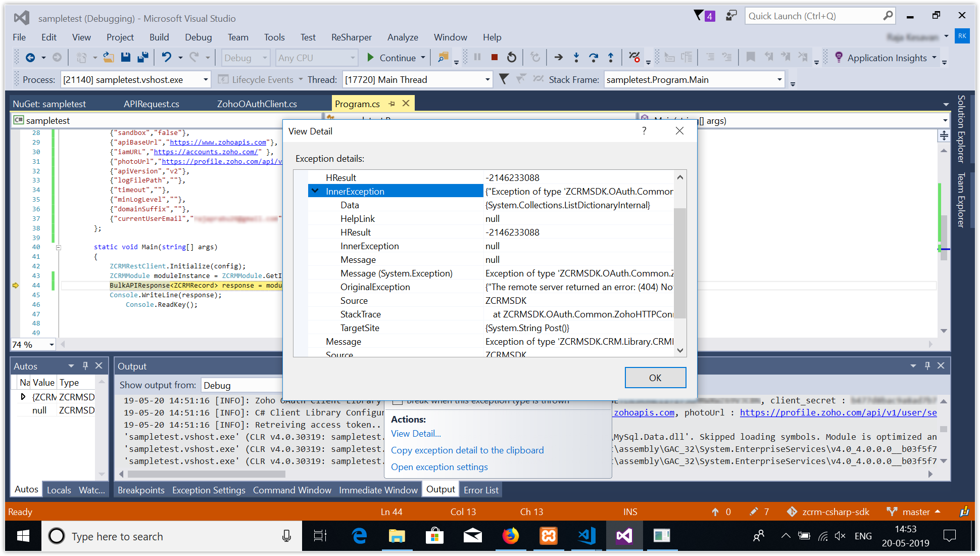Image resolution: width=980 pixels, height=556 pixels.
Task: Open the Thread dropdown
Action: coord(487,79)
